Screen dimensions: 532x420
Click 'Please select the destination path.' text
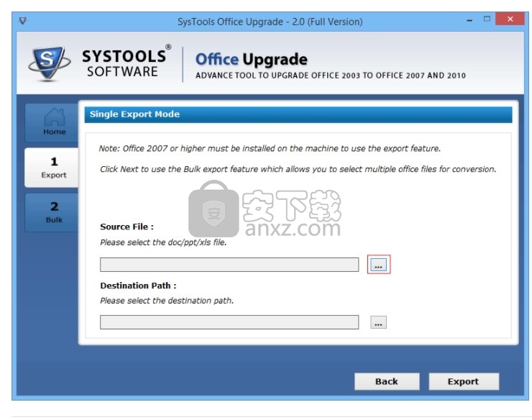coord(167,301)
